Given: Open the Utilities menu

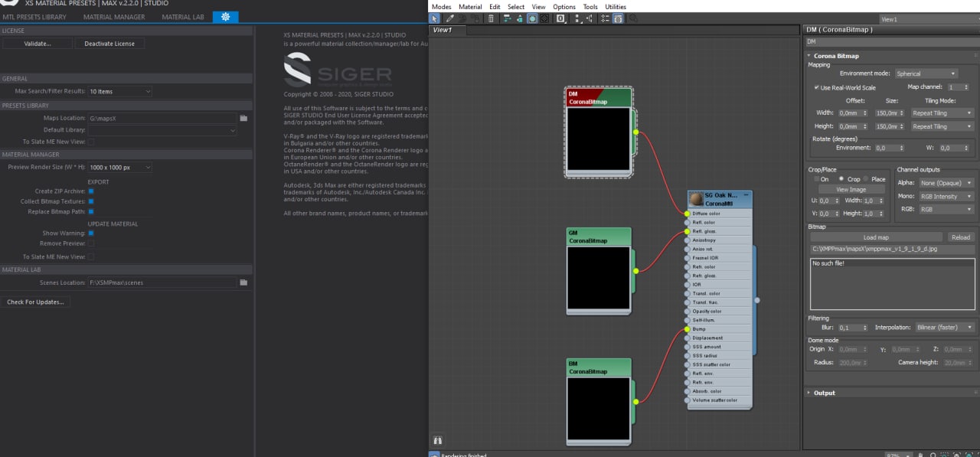Looking at the screenshot, I should point(616,7).
